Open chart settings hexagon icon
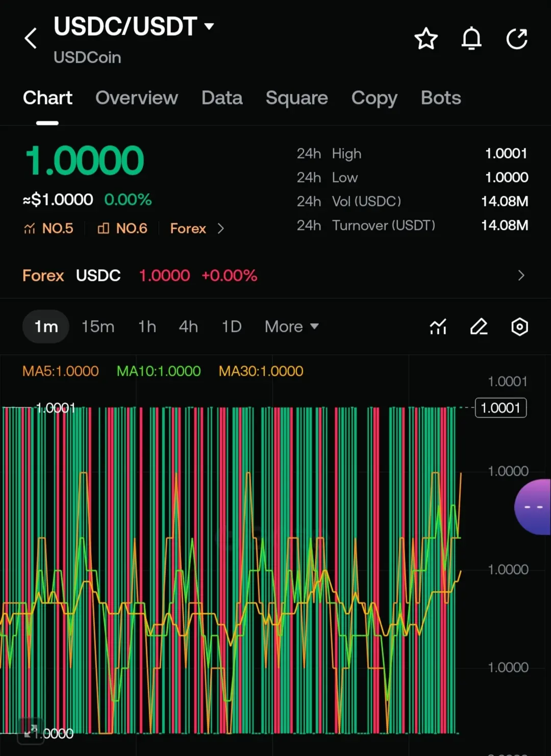 point(519,326)
